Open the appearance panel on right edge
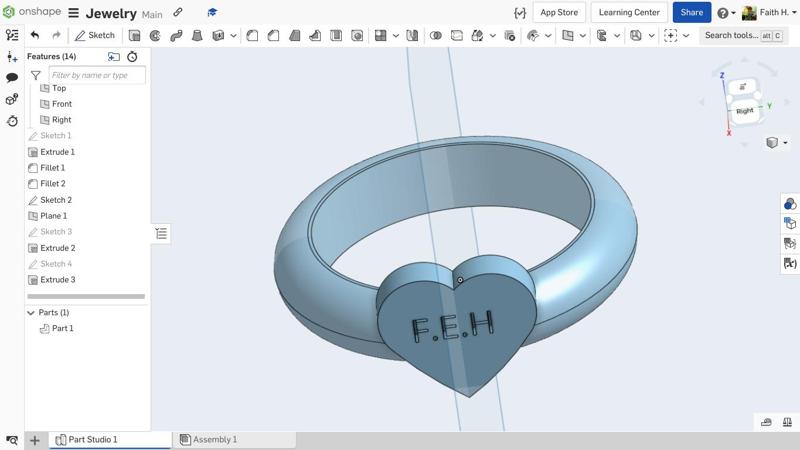Screen dimensions: 800x450 (x=790, y=204)
